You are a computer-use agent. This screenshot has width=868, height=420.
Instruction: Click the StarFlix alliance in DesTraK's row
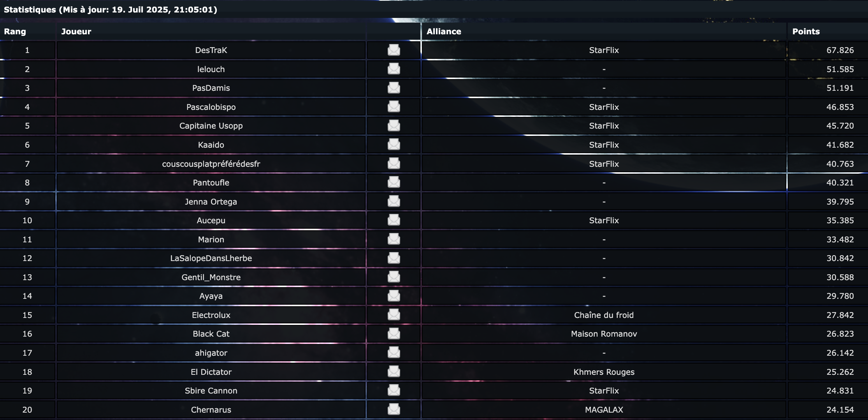coord(604,50)
